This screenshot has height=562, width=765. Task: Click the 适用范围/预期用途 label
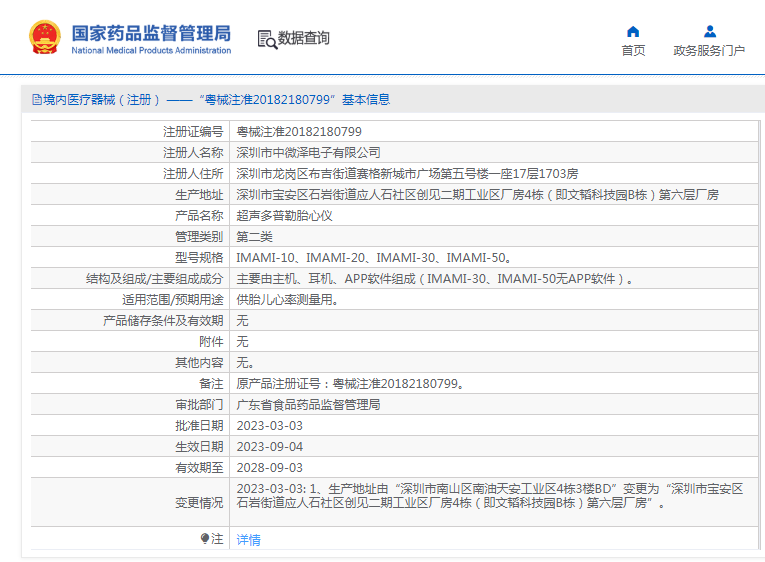173,300
